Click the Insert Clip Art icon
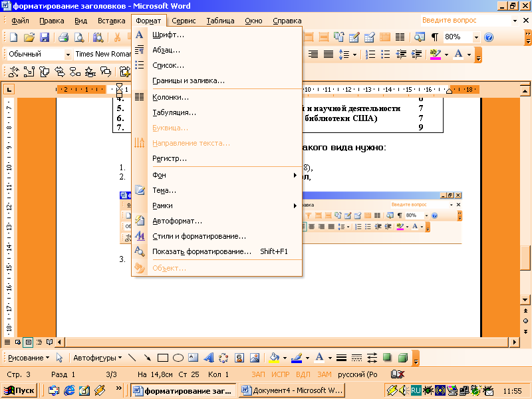The height and width of the screenshot is (399, 532). (239, 358)
